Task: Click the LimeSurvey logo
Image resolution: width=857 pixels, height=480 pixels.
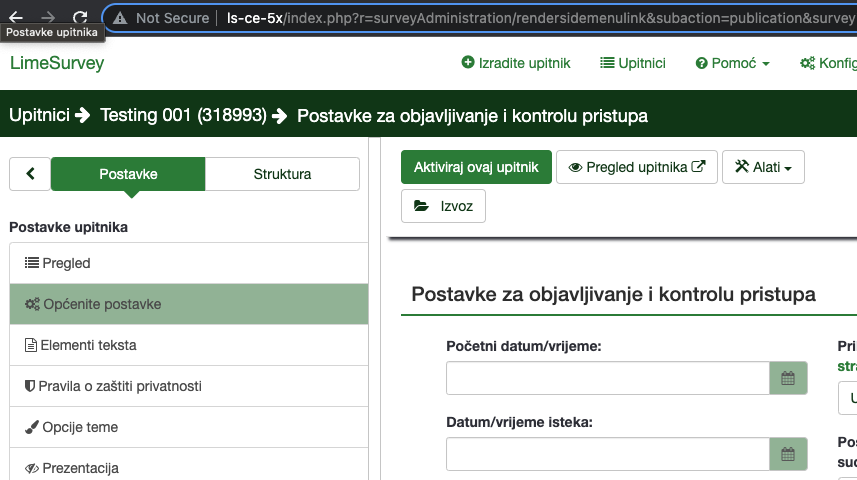Action: coord(57,64)
